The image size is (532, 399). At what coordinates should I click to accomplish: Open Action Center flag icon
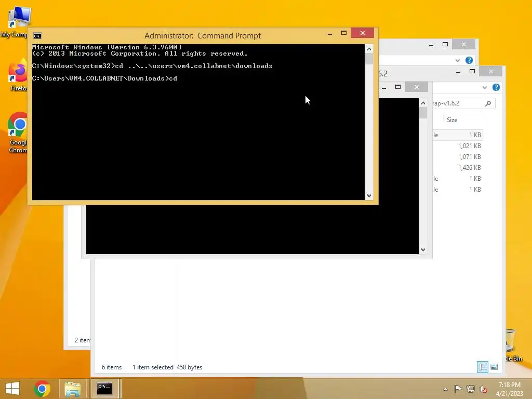[458, 389]
